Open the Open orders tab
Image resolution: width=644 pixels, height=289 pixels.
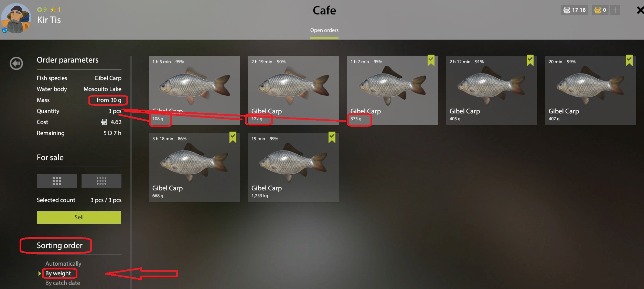(x=324, y=30)
